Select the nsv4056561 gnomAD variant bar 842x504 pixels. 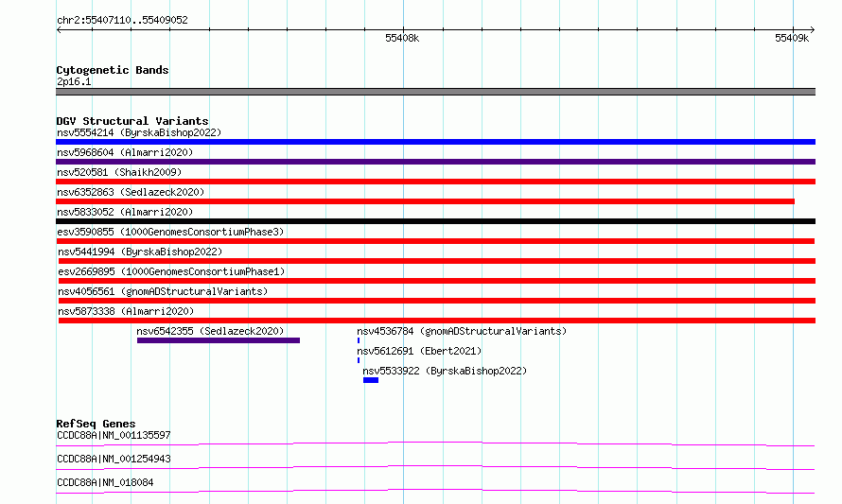(x=436, y=301)
